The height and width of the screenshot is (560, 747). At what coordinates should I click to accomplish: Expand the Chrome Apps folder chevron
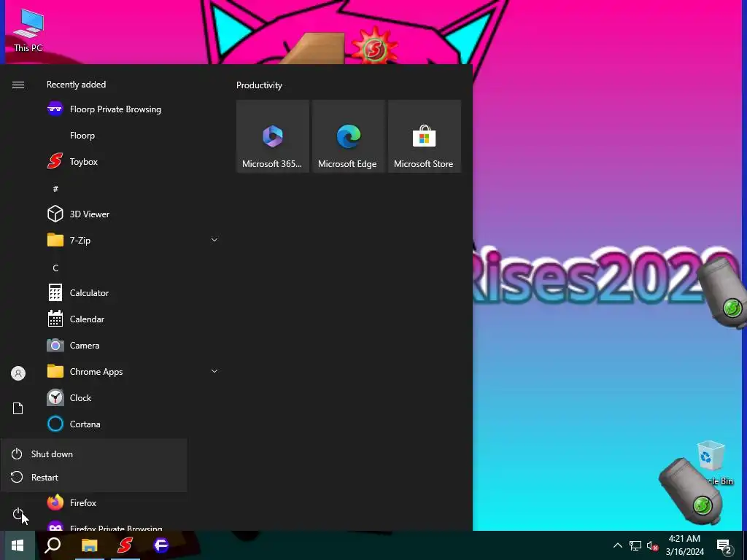[x=214, y=371]
